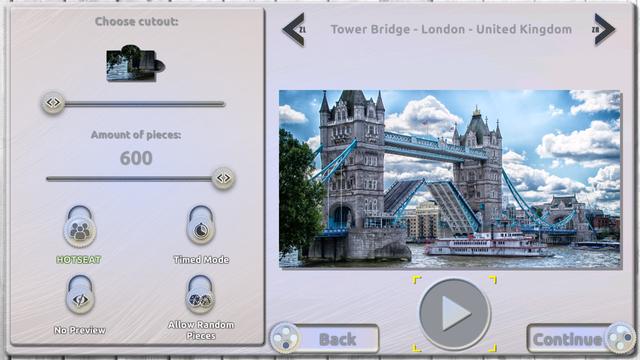Click the Timed Mode label text
640x360 pixels.
point(201,260)
